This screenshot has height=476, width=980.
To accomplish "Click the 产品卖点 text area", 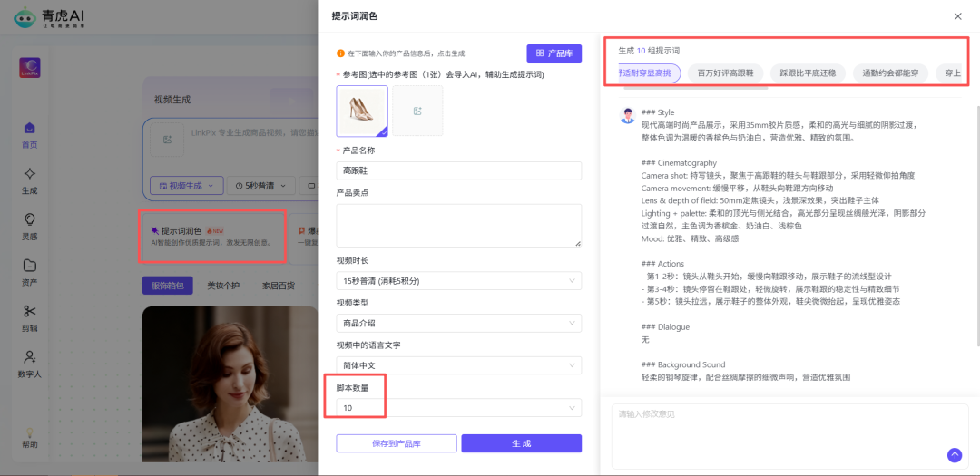I will tap(458, 225).
